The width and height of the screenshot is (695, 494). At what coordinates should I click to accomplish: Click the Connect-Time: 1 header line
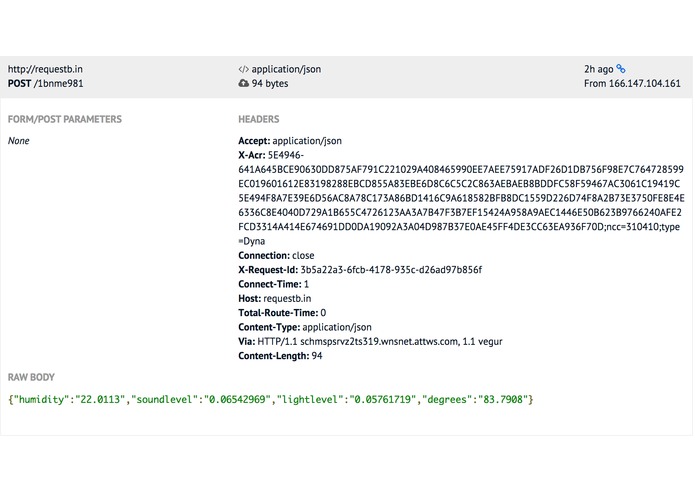273,284
